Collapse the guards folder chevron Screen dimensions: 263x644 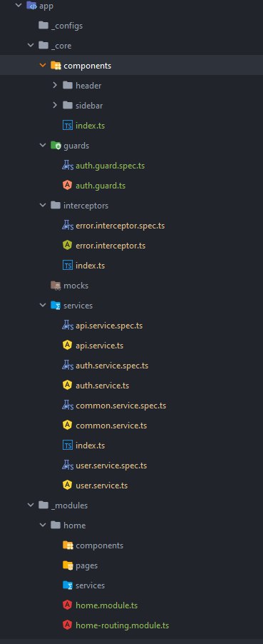tap(43, 146)
